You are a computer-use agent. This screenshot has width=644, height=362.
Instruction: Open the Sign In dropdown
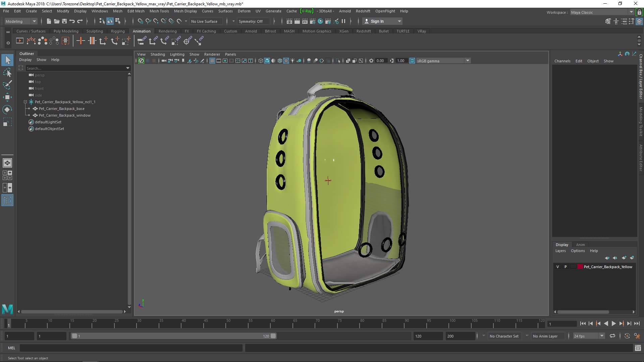383,21
